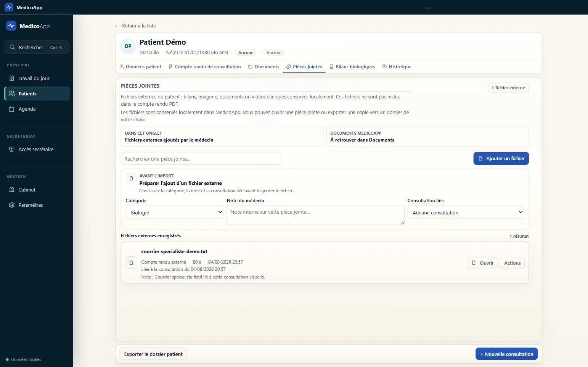Switch to the Historique tab
The image size is (588, 367).
pos(397,66)
